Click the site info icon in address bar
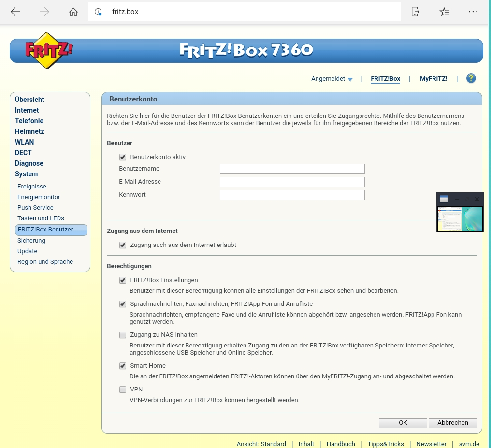 point(99,12)
